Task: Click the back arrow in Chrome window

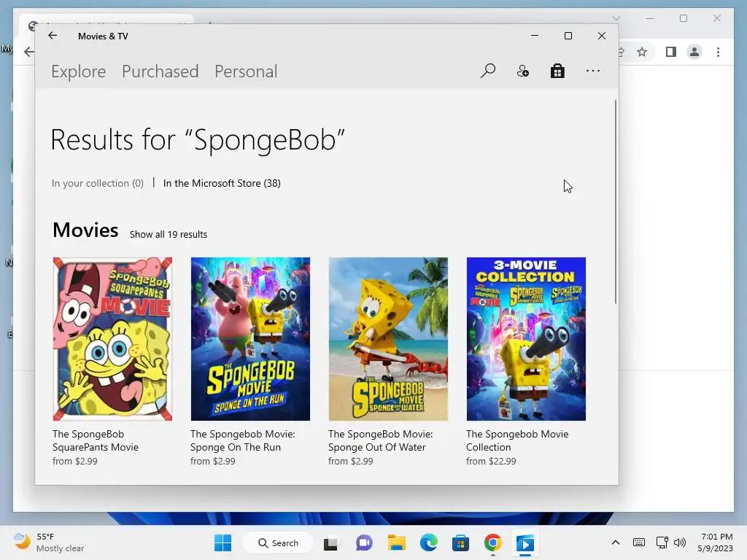Action: point(29,52)
